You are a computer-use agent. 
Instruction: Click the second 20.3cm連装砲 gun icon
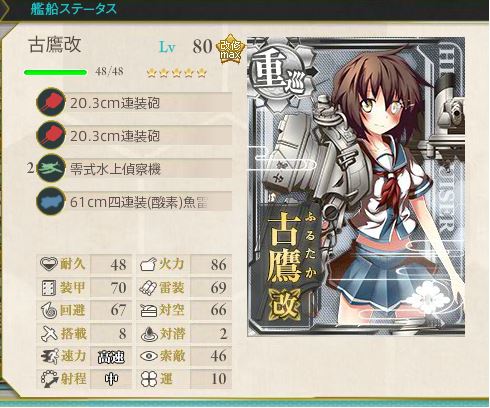51,135
